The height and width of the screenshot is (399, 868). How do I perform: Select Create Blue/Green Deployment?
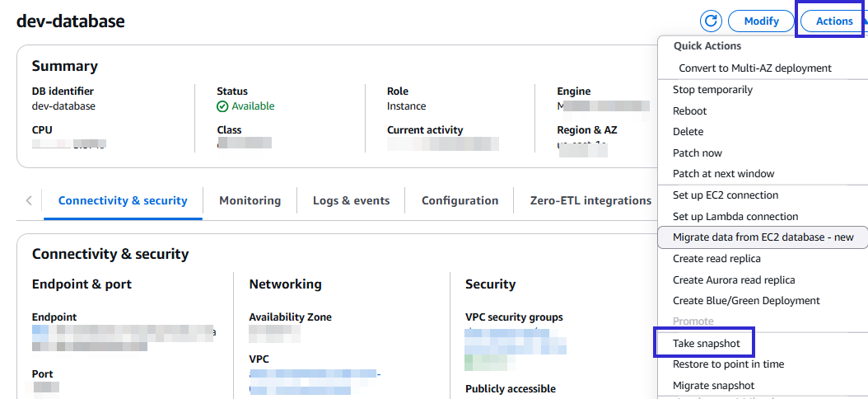tap(746, 301)
